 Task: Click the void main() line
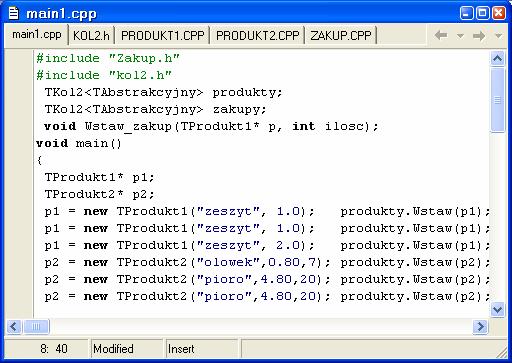[79, 143]
